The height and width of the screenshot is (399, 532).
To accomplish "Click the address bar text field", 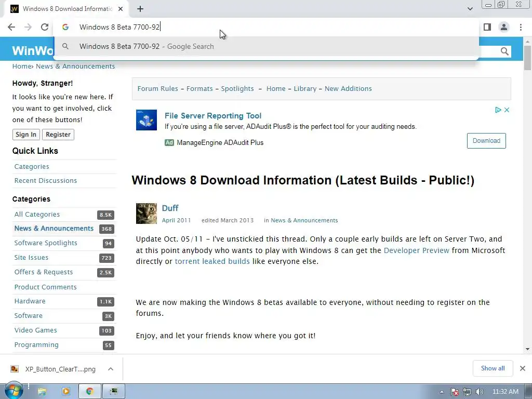I will [266, 27].
